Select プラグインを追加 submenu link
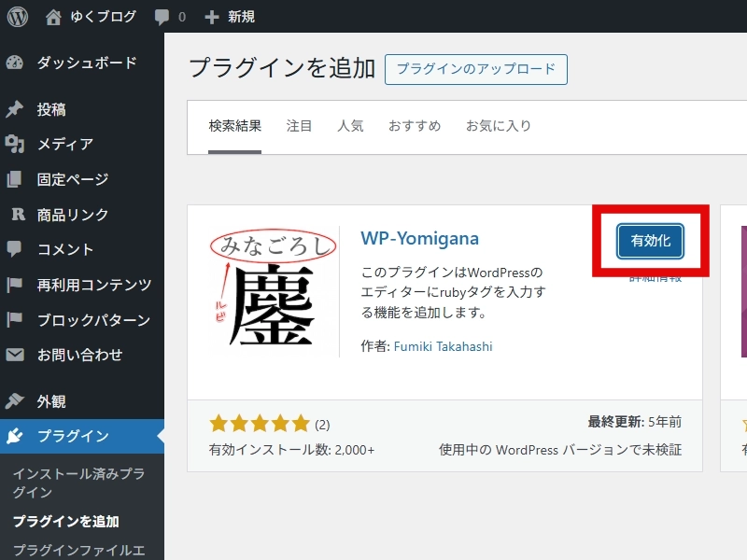Image resolution: width=747 pixels, height=560 pixels. click(x=65, y=522)
